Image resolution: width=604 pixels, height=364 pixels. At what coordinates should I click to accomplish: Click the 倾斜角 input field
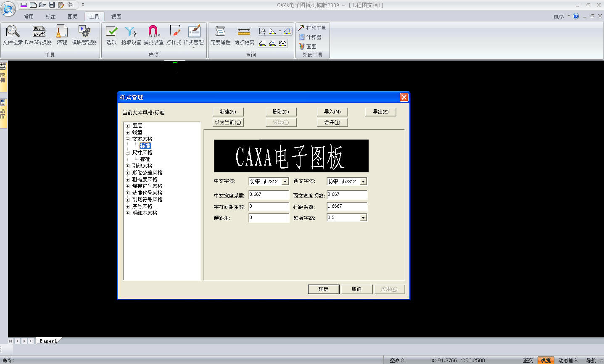(269, 218)
